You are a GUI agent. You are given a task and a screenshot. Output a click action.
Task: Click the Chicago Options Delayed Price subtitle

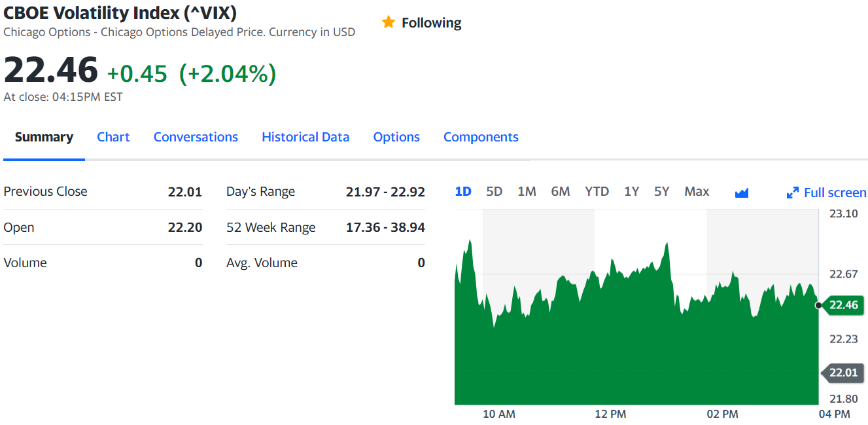[x=179, y=32]
